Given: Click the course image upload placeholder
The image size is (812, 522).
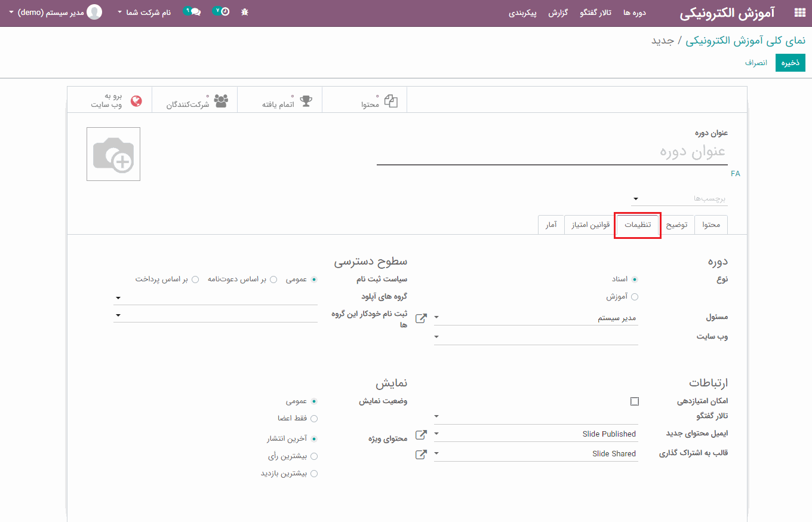Looking at the screenshot, I should (x=113, y=154).
